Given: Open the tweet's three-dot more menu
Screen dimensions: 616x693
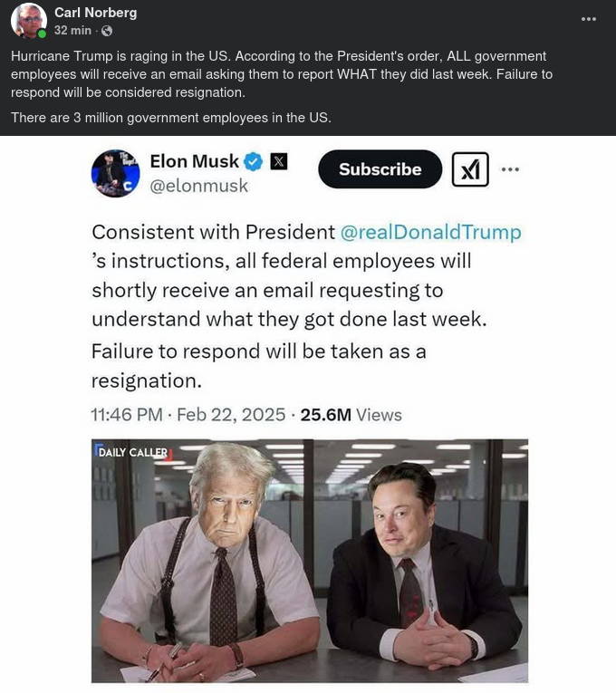Looking at the screenshot, I should pos(510,169).
